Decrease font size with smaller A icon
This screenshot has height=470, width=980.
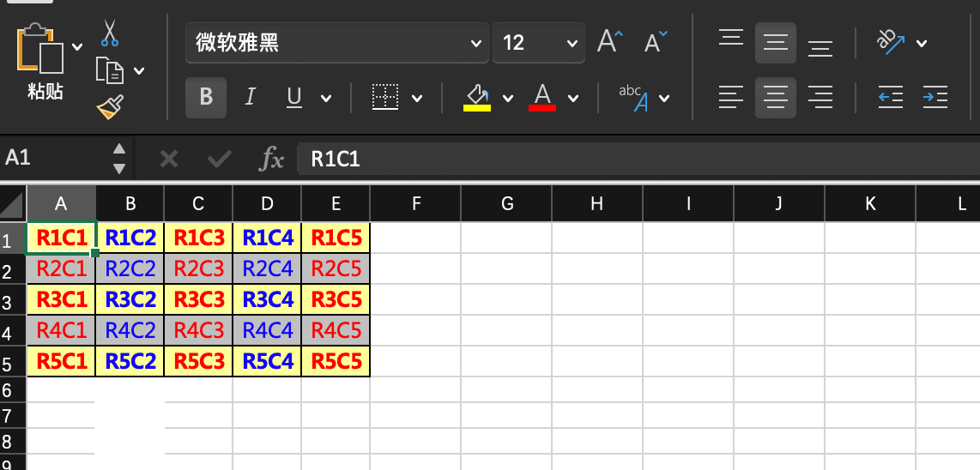(x=656, y=42)
